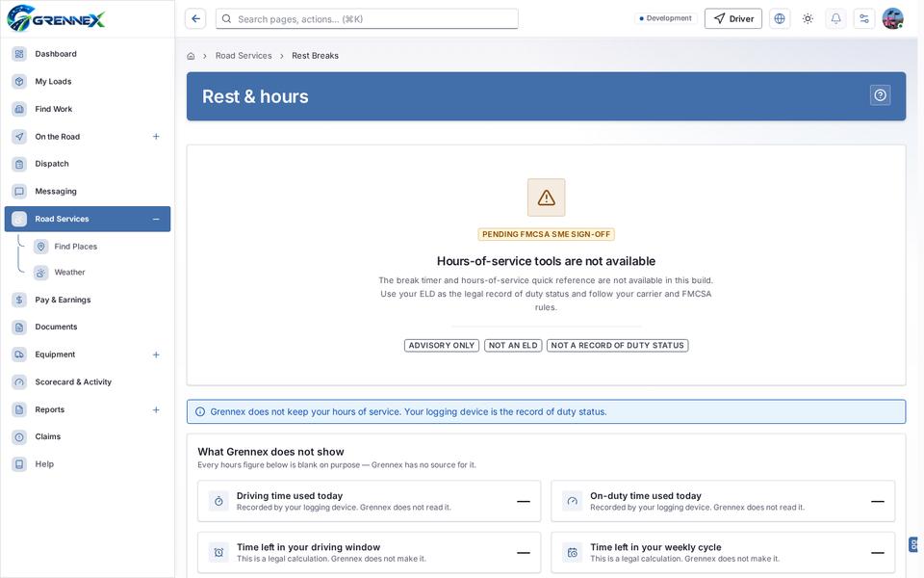
Task: Follow the Road Services breadcrumb link
Action: pyautogui.click(x=244, y=56)
